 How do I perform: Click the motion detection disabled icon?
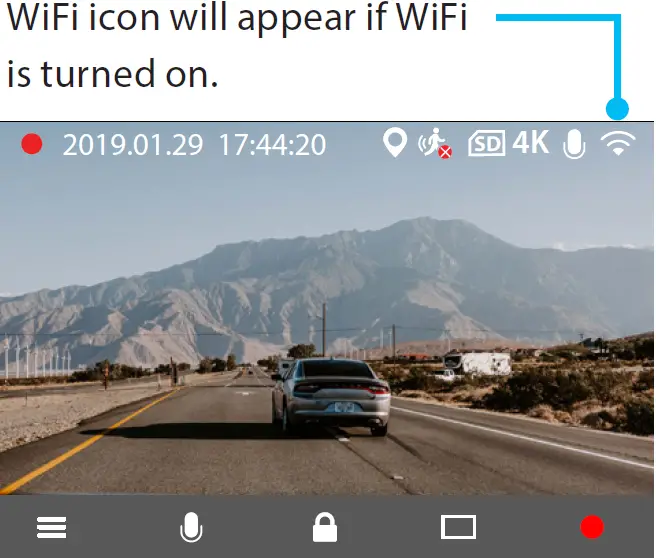pyautogui.click(x=435, y=143)
